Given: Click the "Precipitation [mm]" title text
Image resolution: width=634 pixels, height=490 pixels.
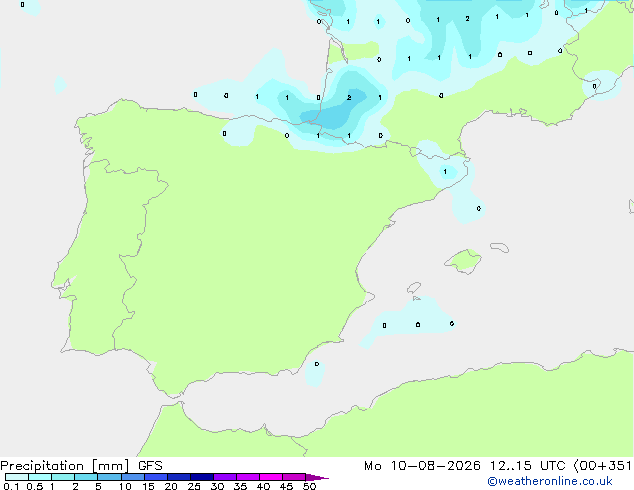Looking at the screenshot, I should pos(65,466).
